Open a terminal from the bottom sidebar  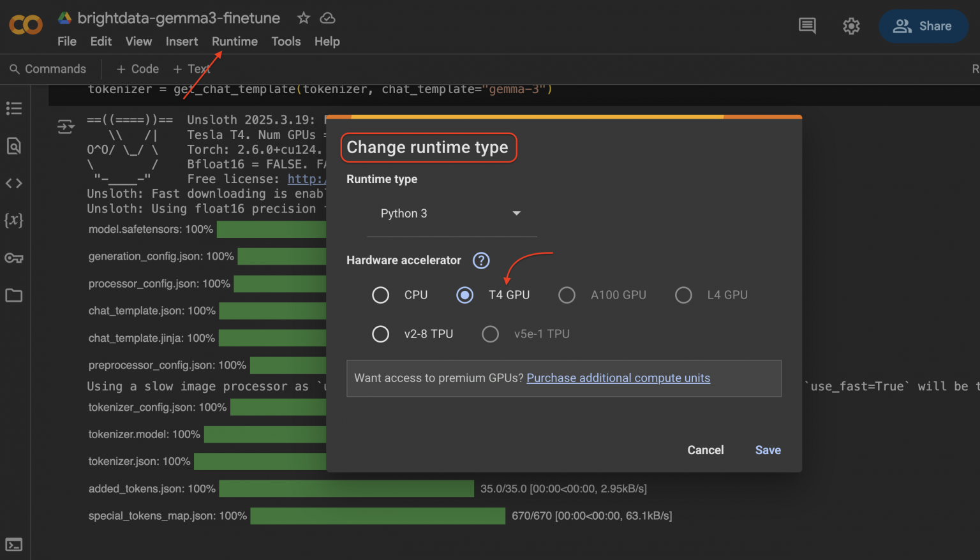coord(14,544)
